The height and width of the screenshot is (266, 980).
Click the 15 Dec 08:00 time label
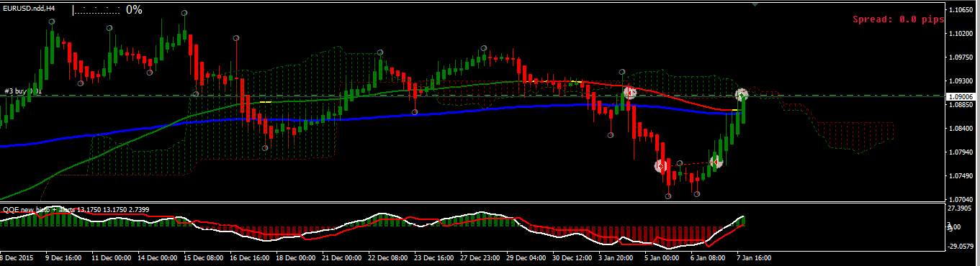(x=204, y=257)
